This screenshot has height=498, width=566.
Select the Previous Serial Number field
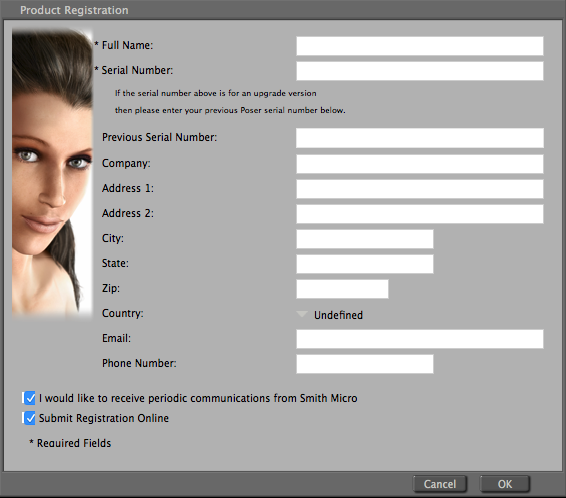420,138
